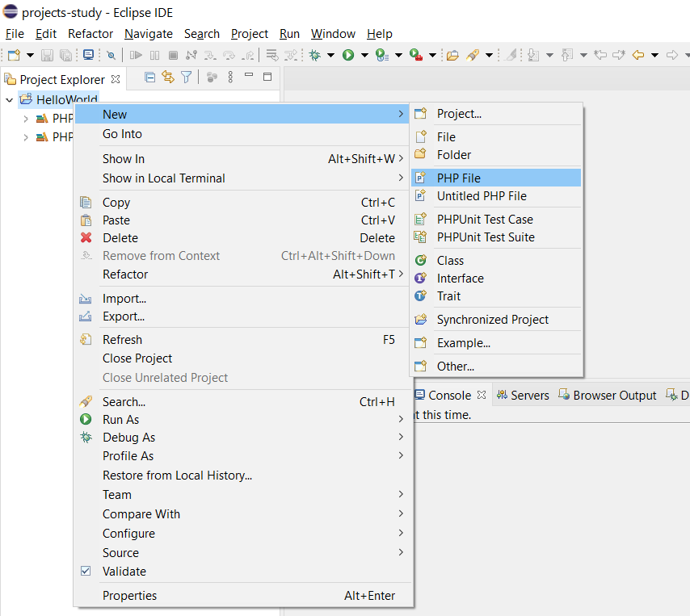Open the Run dropdown arrow

pos(364,55)
